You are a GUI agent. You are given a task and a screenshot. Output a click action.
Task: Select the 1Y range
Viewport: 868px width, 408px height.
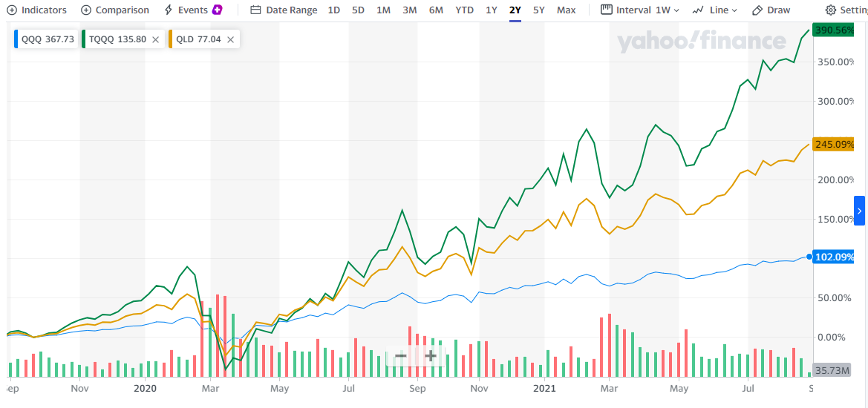491,10
